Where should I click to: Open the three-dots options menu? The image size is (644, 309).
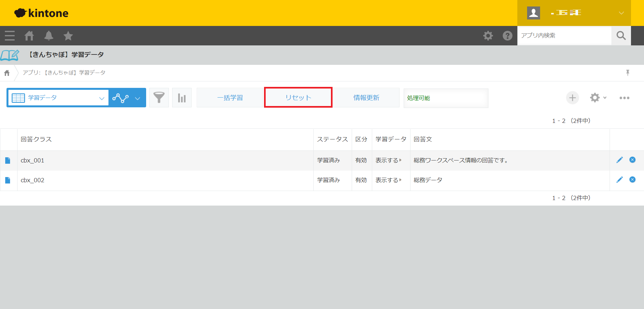(x=624, y=98)
